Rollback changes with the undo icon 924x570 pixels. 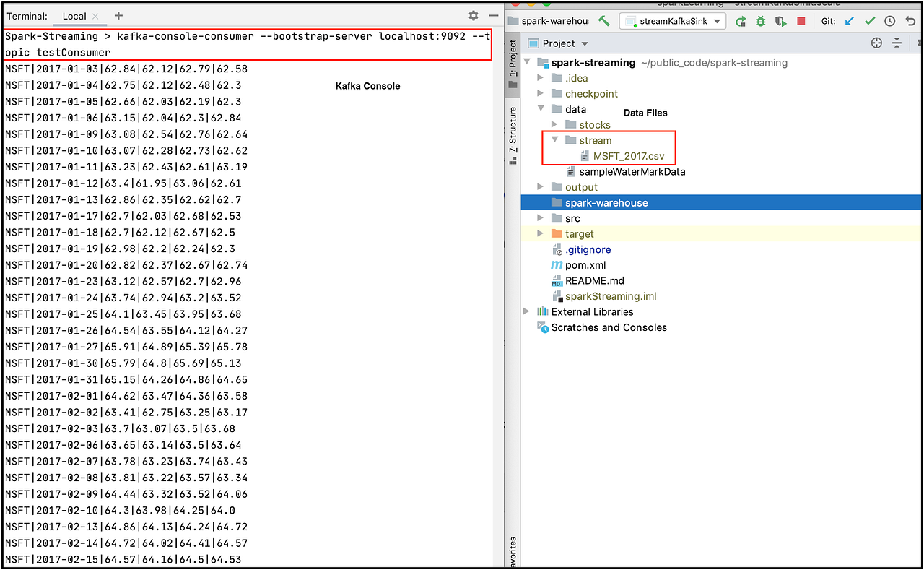point(910,21)
